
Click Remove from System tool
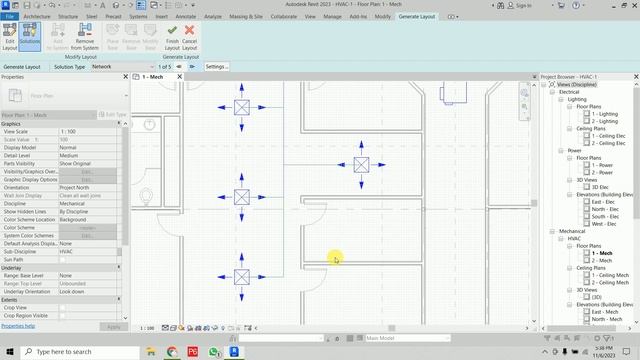84,37
